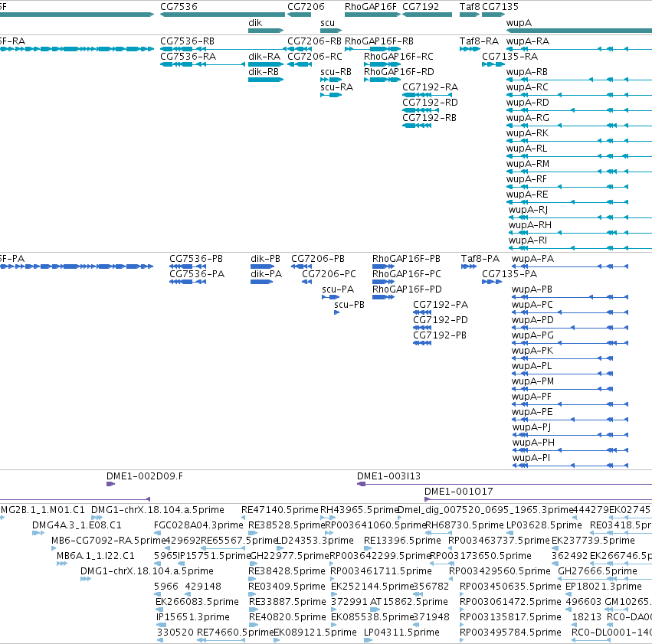Click transcript RhoGAP16F-RB
This screenshot has height=644, width=652.
(x=372, y=49)
